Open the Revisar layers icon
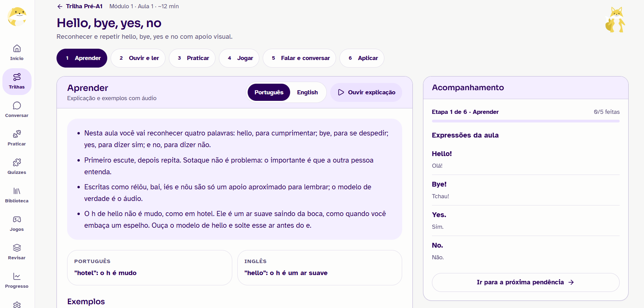644x308 pixels. coord(17,248)
